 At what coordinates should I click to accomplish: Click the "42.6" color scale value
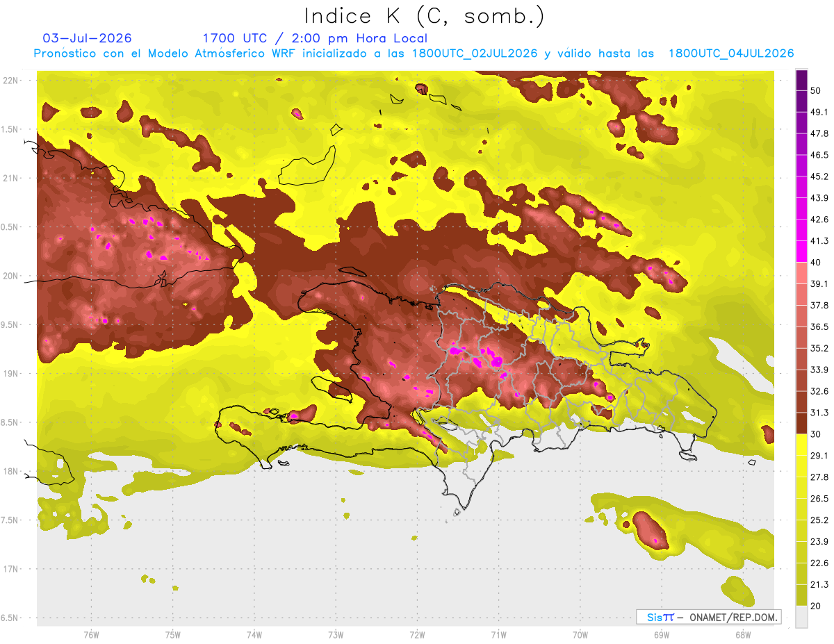819,220
